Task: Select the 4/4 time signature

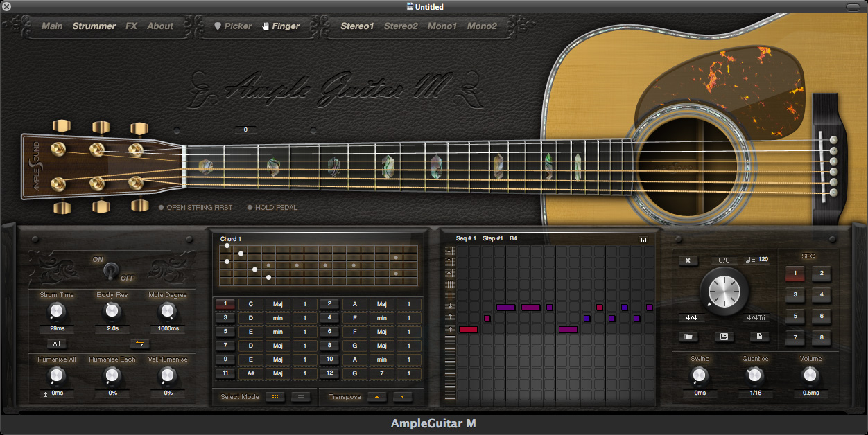Action: point(691,319)
